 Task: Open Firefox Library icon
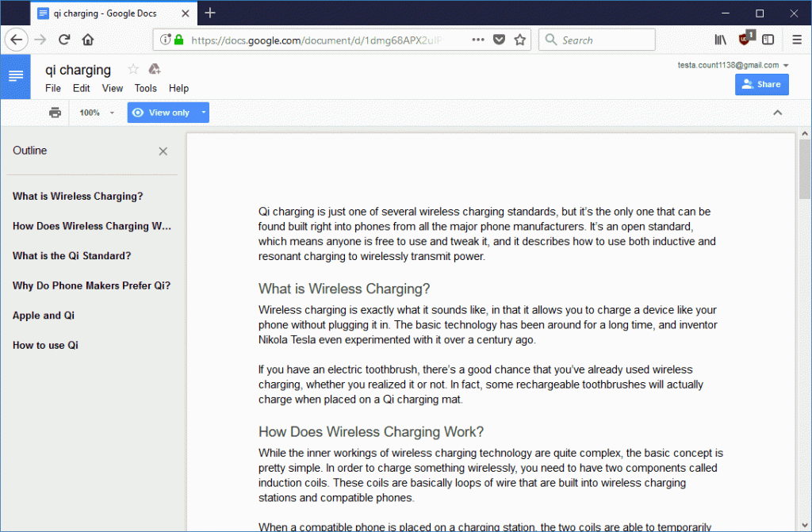tap(720, 40)
